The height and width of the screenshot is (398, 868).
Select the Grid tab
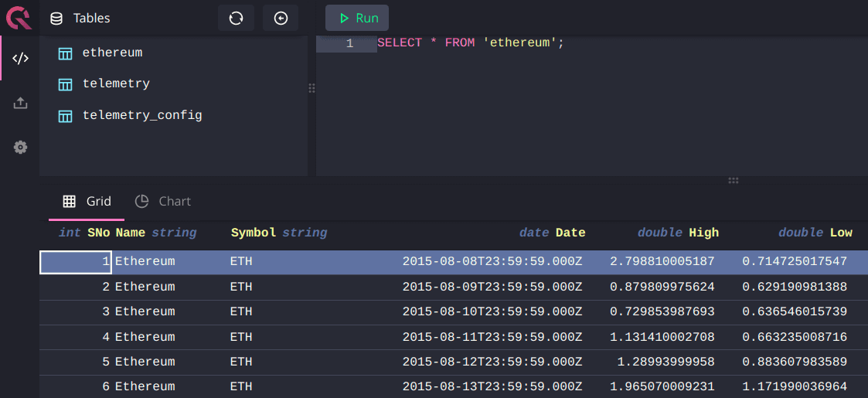click(87, 201)
